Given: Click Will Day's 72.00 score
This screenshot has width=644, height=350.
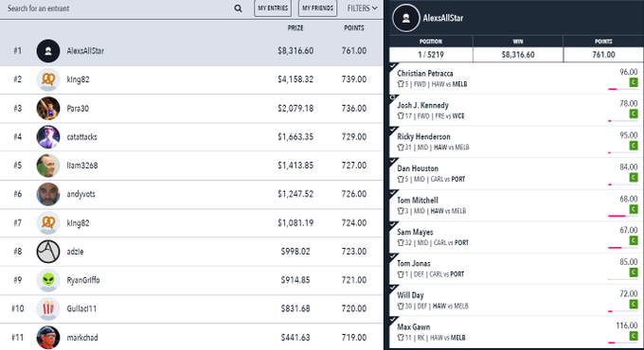Looking at the screenshot, I should pos(629,294).
